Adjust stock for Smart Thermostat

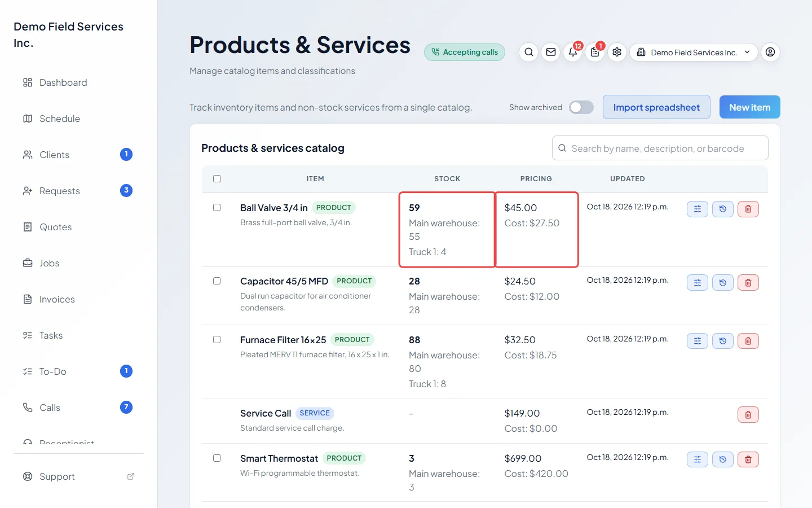[x=698, y=459]
